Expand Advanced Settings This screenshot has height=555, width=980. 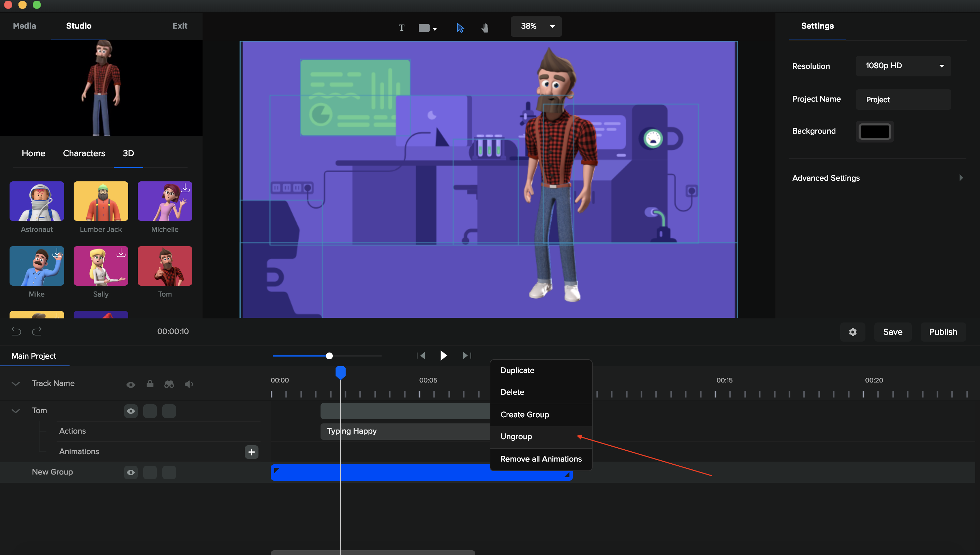point(877,178)
